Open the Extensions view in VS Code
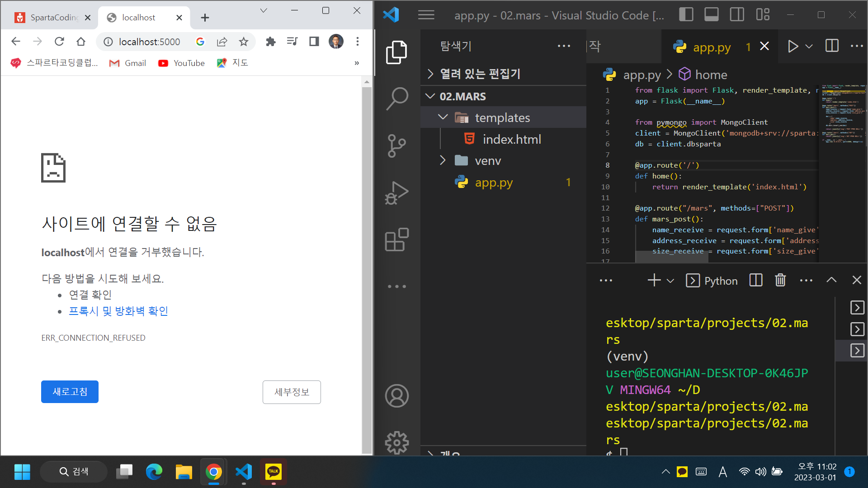This screenshot has height=488, width=868. (397, 239)
